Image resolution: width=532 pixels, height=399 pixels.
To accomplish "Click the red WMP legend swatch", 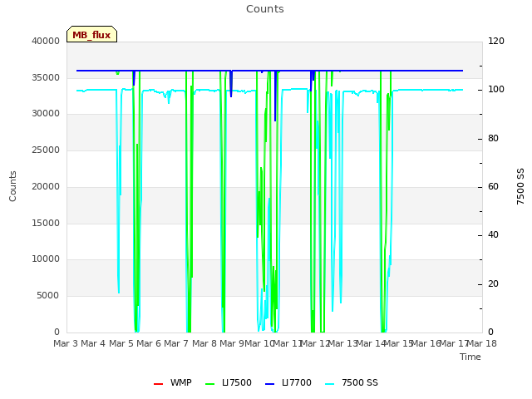I will pyautogui.click(x=159, y=384).
